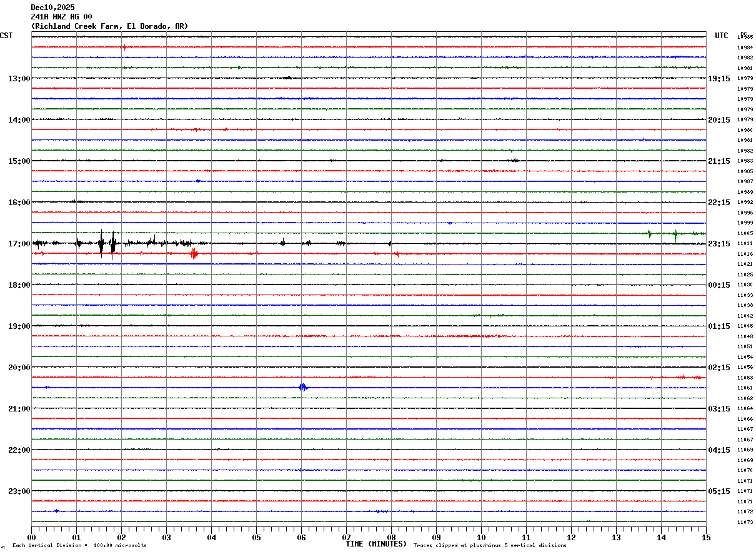Click the DC offset value 11011
756x554 pixels.
(745, 243)
